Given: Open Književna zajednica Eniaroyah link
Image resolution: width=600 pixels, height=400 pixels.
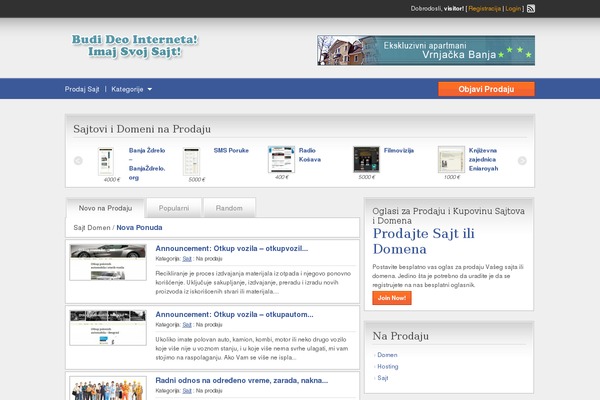Looking at the screenshot, I should 483,159.
